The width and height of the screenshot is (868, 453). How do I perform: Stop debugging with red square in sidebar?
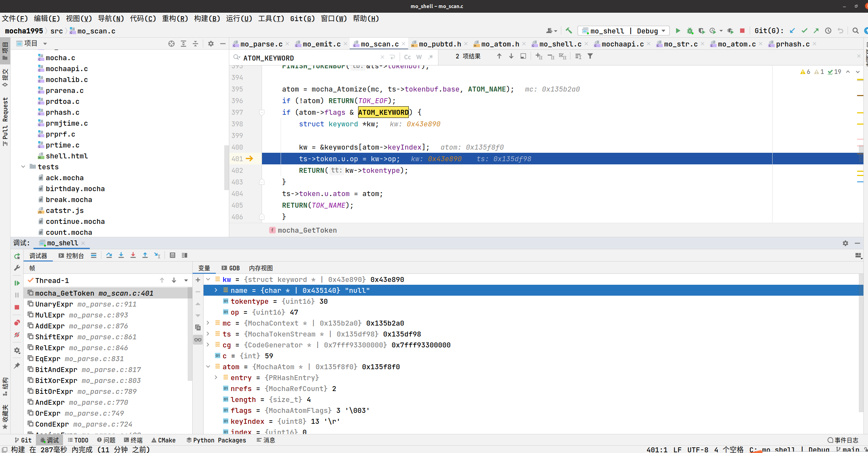coord(17,307)
